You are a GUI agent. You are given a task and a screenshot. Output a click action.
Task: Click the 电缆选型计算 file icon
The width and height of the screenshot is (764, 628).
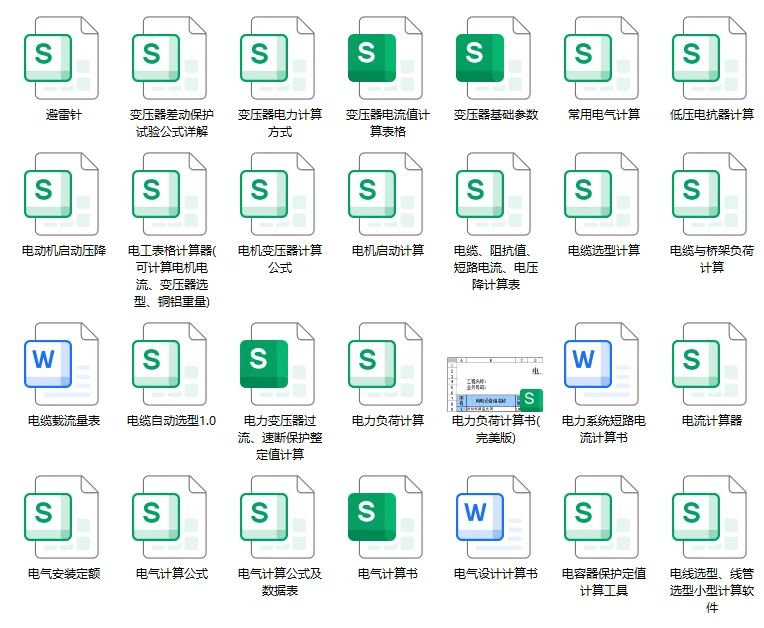(602, 194)
